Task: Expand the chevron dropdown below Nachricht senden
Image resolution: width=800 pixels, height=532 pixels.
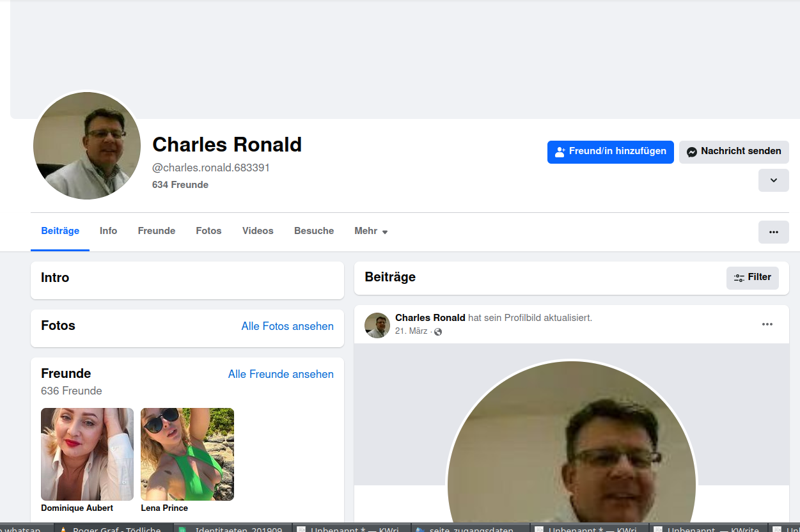Action: click(774, 180)
